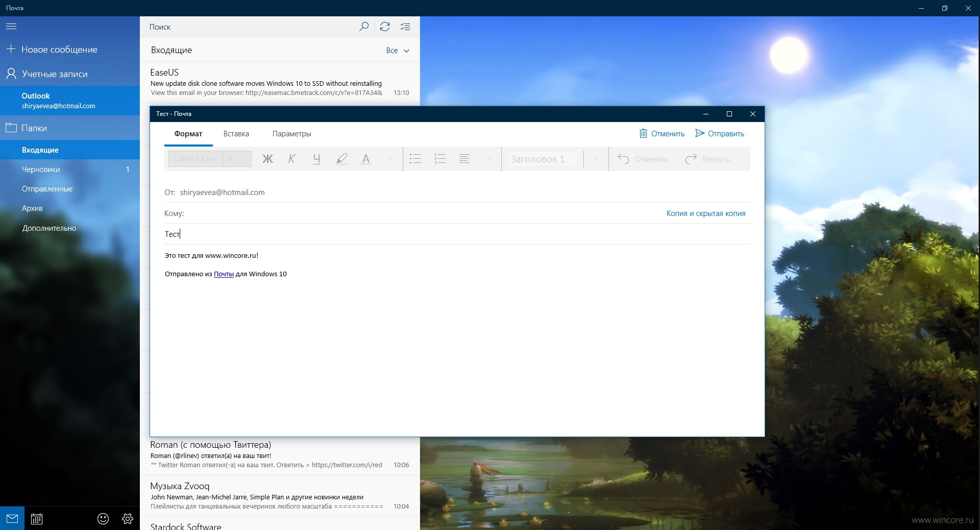
Task: Show Копия и скрытая копия fields
Action: (706, 213)
